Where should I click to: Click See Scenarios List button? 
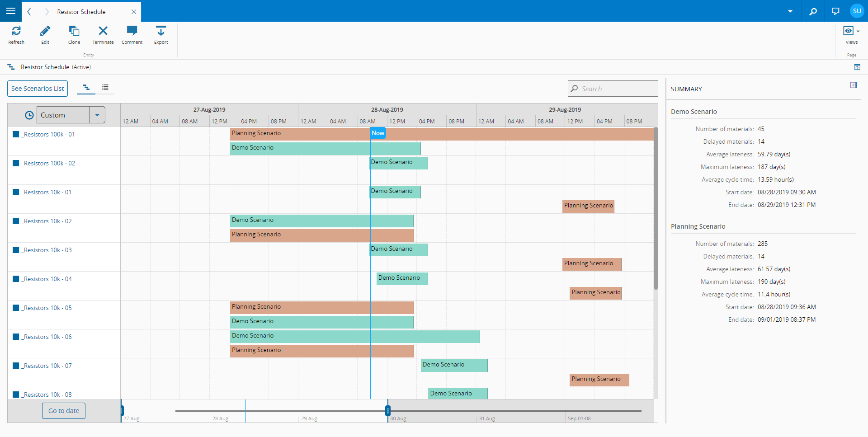pos(38,89)
